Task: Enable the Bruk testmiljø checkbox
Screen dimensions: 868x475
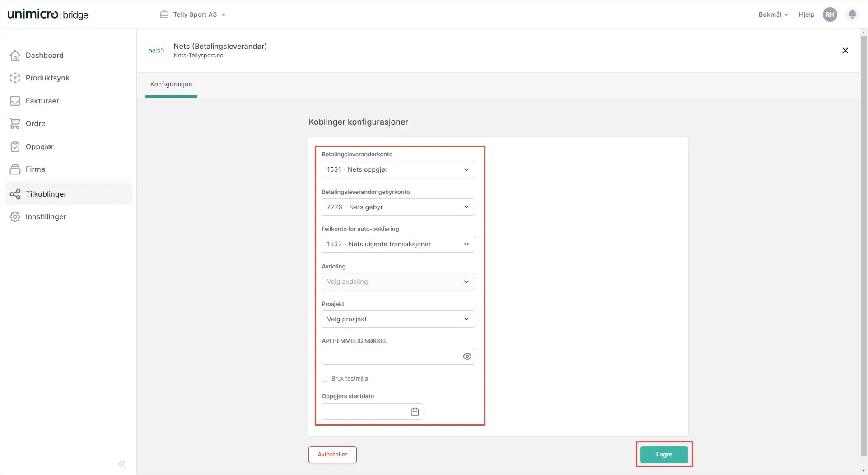Action: (325, 379)
